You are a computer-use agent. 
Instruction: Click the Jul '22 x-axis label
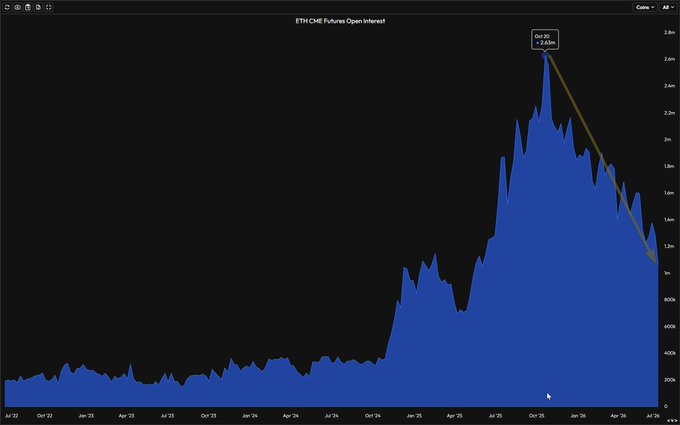[11, 415]
